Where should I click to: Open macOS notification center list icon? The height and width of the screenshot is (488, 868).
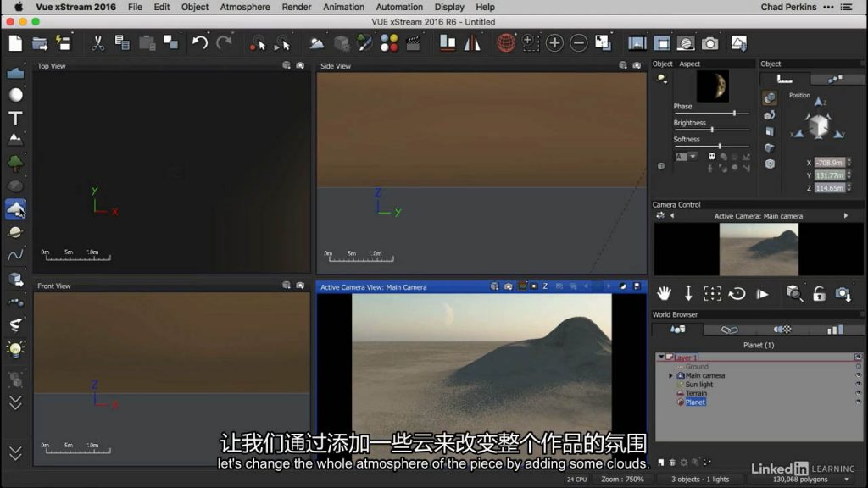click(x=847, y=7)
